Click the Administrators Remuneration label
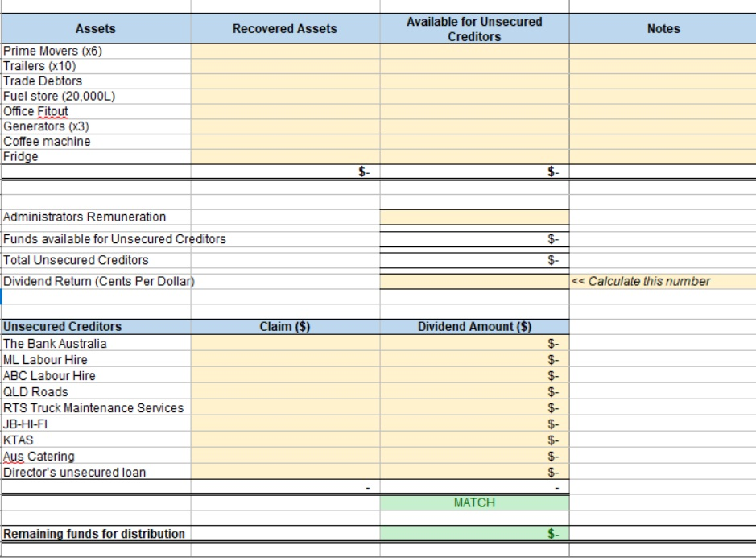The height and width of the screenshot is (558, 756). click(85, 217)
